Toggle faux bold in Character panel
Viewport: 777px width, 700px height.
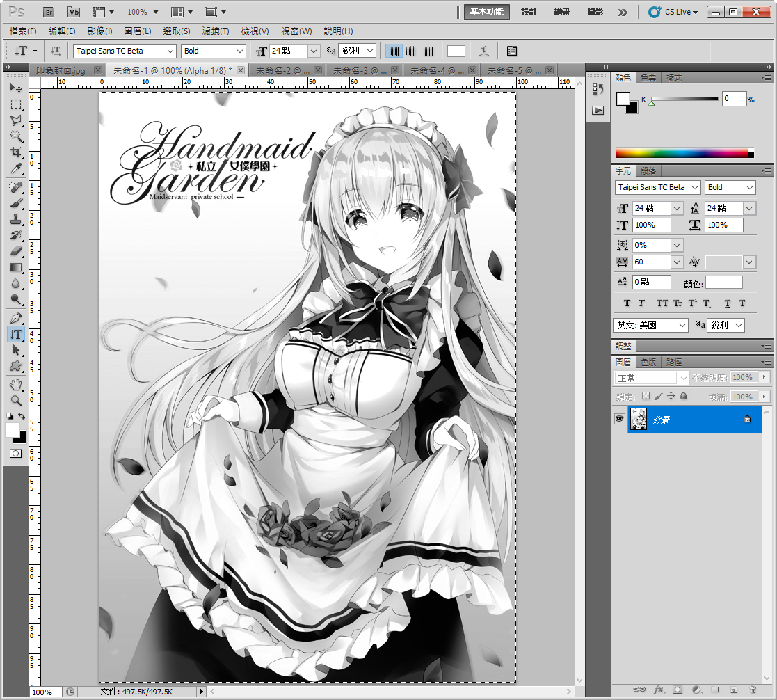(627, 303)
